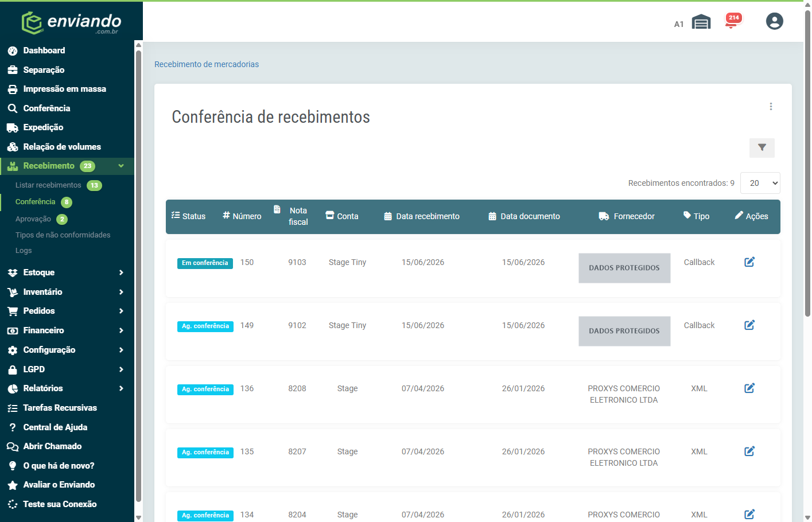Open Tarefas Recursivas
Image resolution: width=812 pixels, height=522 pixels.
(67, 408)
